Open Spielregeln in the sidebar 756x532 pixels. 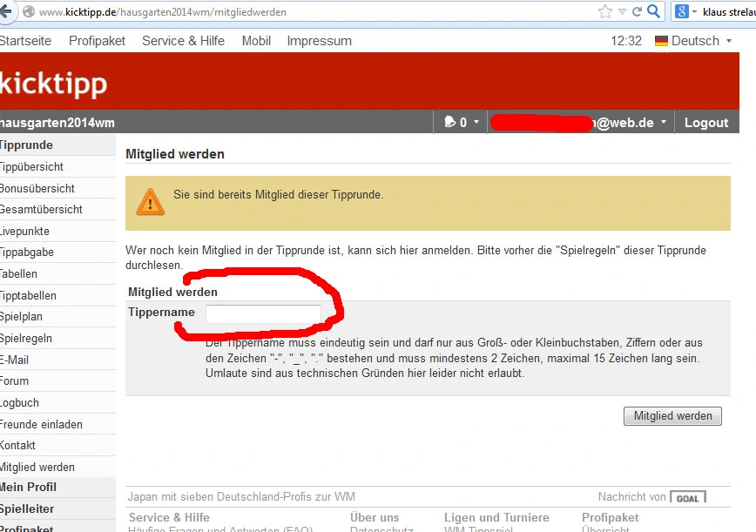[x=26, y=339]
